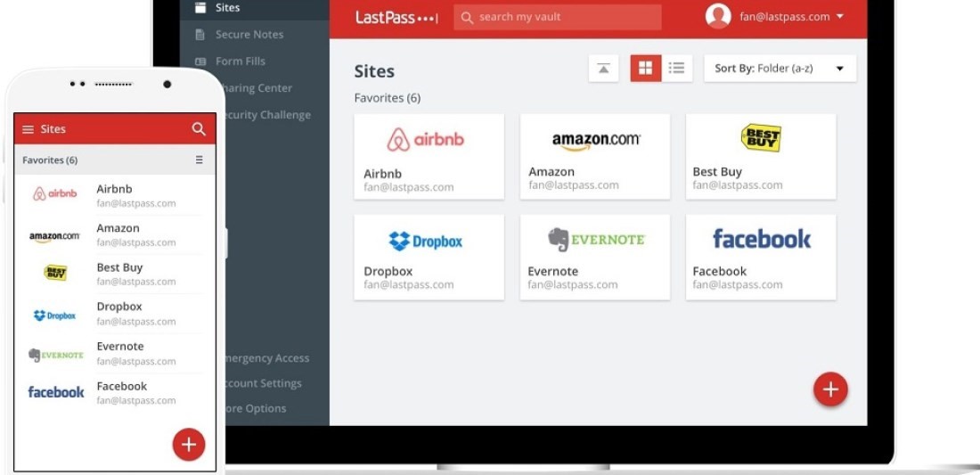Viewport: 980px width, 475px height.
Task: Tap the Evernote logo in phone list
Action: click(55, 355)
